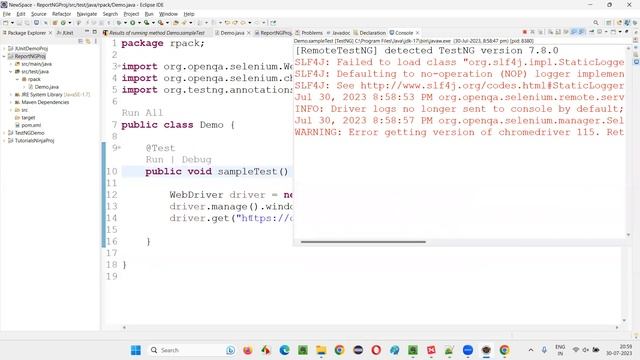Screen dimensions: 640x360
Task: Toggle Scroll Lock in Console toolbar
Action: click(558, 32)
